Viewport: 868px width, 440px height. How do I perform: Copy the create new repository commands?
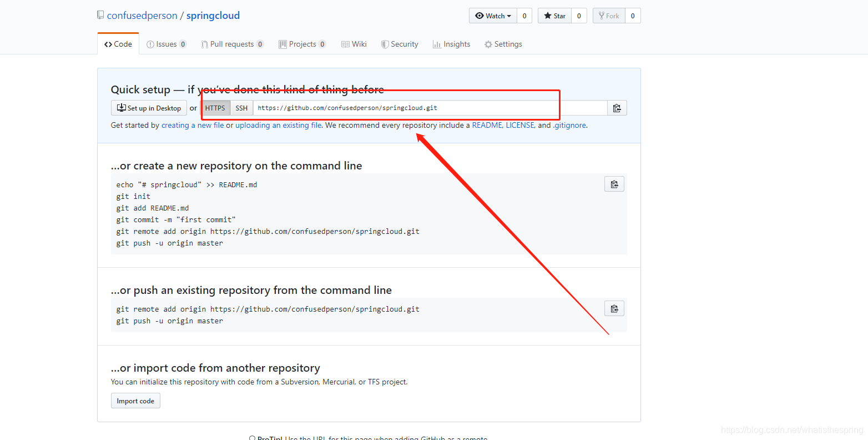[x=614, y=184]
